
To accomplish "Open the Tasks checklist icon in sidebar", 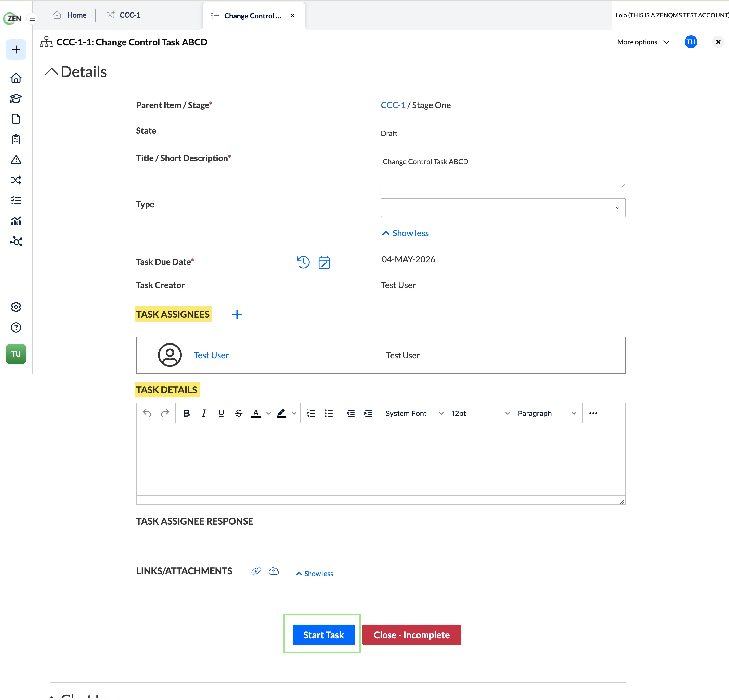I will click(x=16, y=201).
